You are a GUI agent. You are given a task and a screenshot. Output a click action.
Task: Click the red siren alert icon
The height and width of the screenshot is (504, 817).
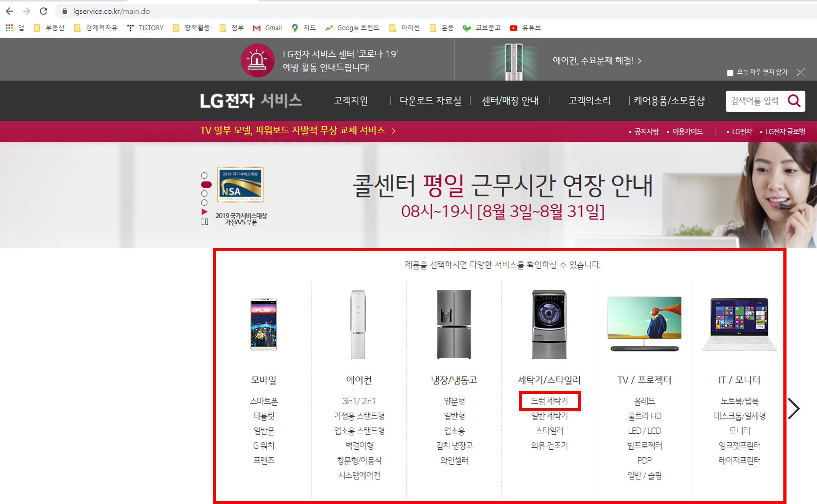point(257,60)
